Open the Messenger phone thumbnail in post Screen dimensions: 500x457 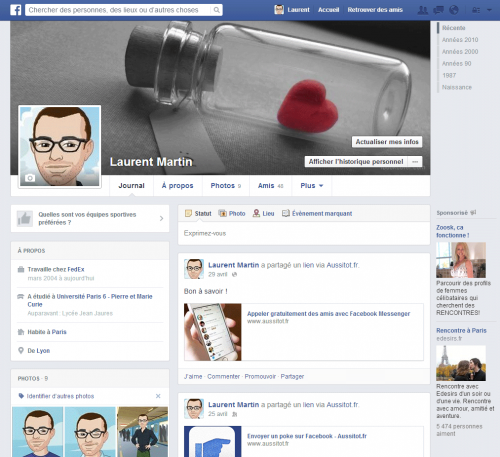[213, 332]
